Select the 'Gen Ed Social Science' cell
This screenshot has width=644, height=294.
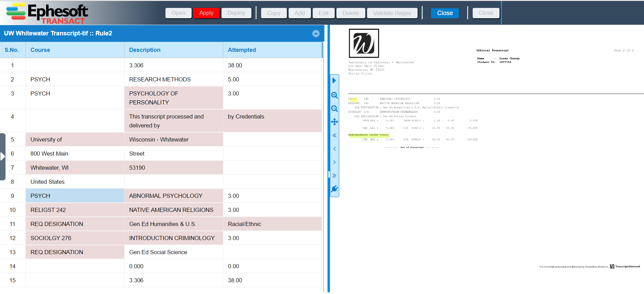174,252
